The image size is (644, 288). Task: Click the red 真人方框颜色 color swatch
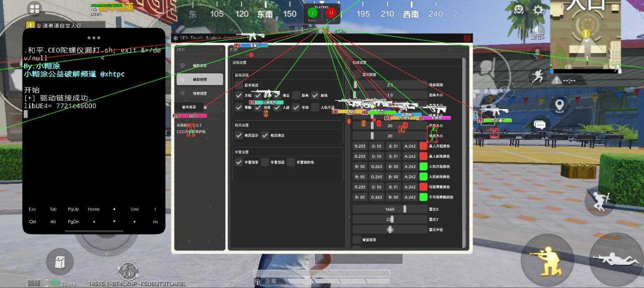coord(424,146)
